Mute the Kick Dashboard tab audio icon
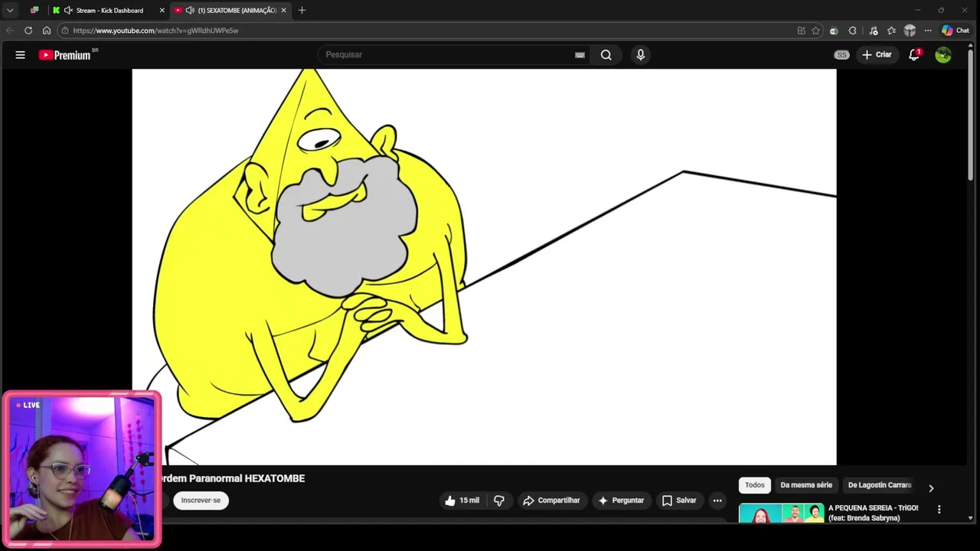This screenshot has width=980, height=551. [68, 10]
